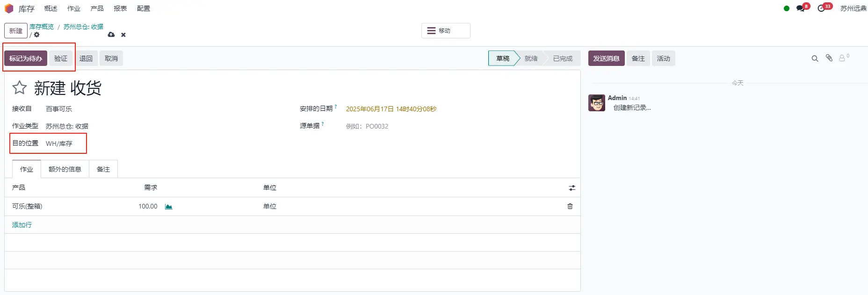Select the 就绪 status stage
The height and width of the screenshot is (295, 868).
tap(531, 58)
